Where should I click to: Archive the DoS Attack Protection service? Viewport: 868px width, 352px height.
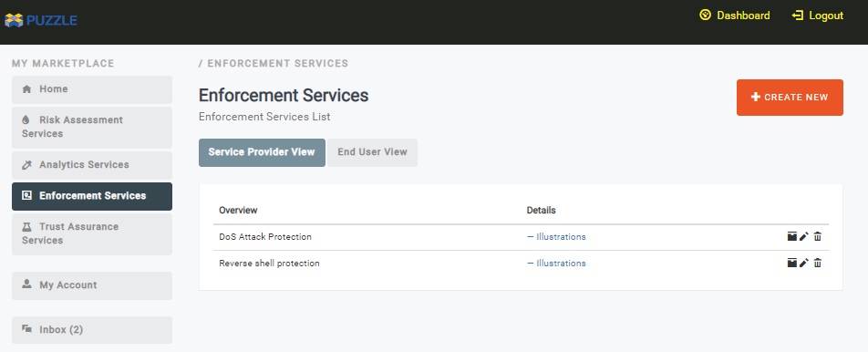[792, 236]
